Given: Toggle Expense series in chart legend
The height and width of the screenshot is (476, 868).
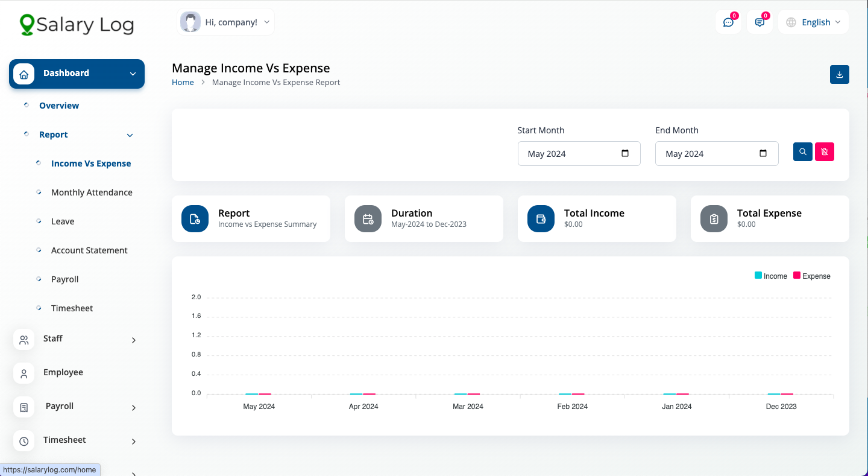Looking at the screenshot, I should 811,276.
